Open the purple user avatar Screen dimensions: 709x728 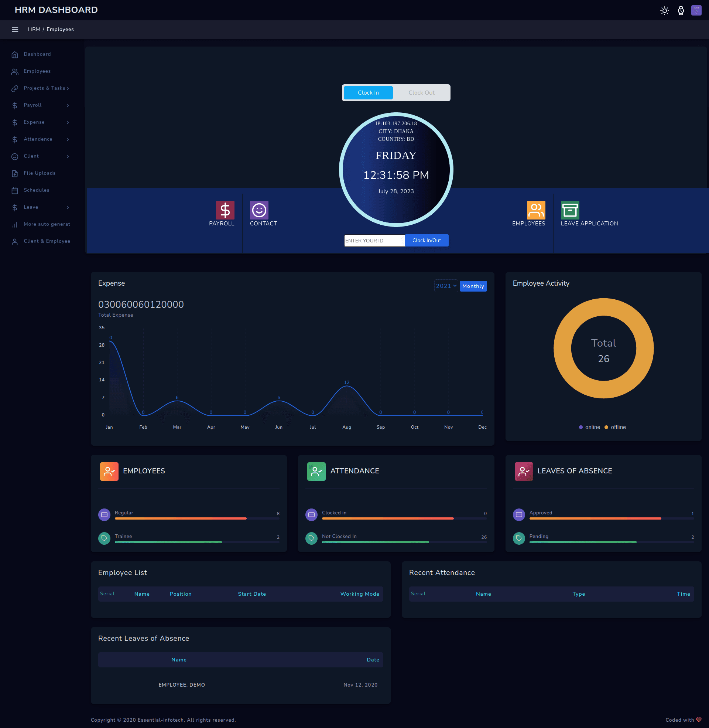pos(696,10)
